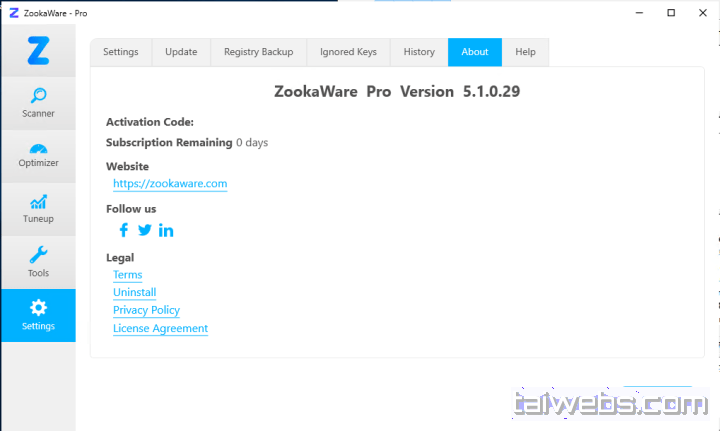Switch to the History tab
Screen dimensions: 720x431
tap(419, 52)
